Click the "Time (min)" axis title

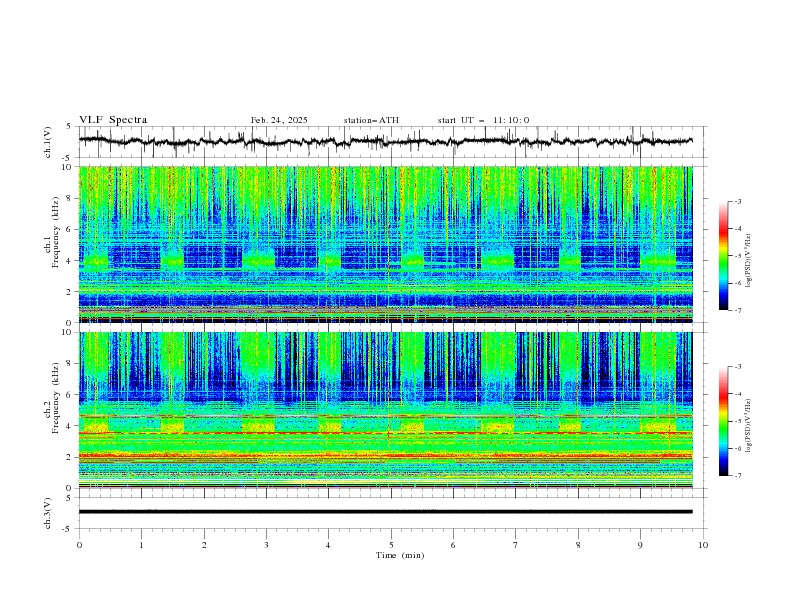400,555
